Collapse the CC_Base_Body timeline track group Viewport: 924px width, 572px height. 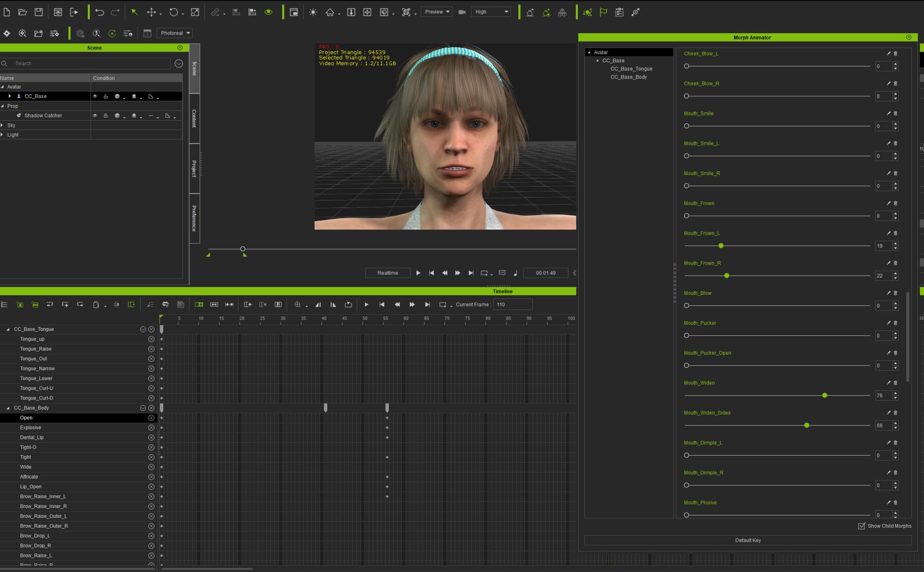tap(8, 408)
